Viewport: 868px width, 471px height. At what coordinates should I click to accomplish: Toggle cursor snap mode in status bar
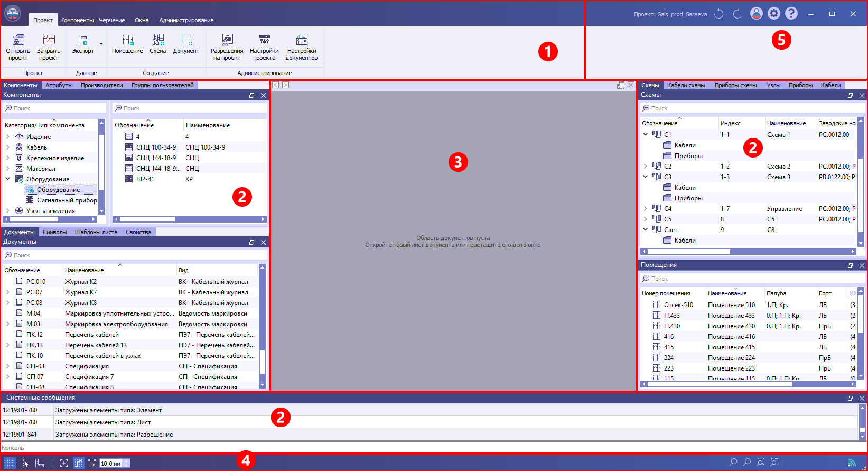click(25, 463)
